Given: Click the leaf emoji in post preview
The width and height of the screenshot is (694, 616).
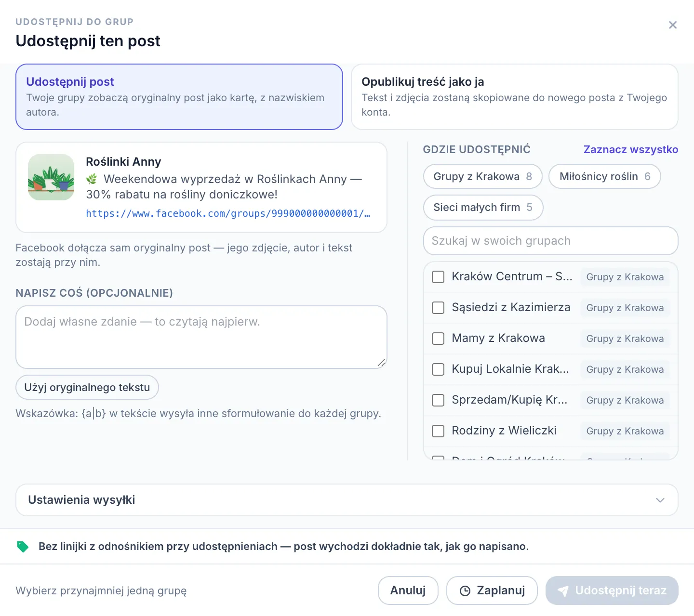Looking at the screenshot, I should coord(92,179).
